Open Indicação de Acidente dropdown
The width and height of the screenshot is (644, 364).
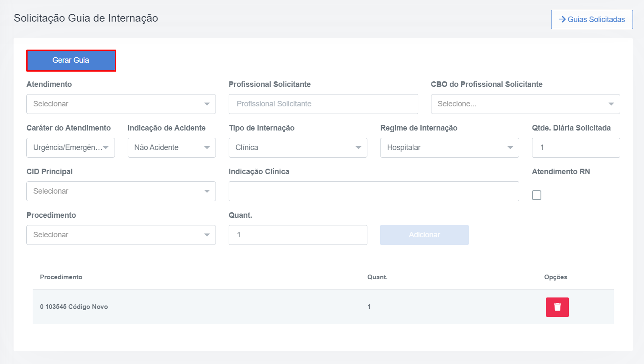[171, 147]
